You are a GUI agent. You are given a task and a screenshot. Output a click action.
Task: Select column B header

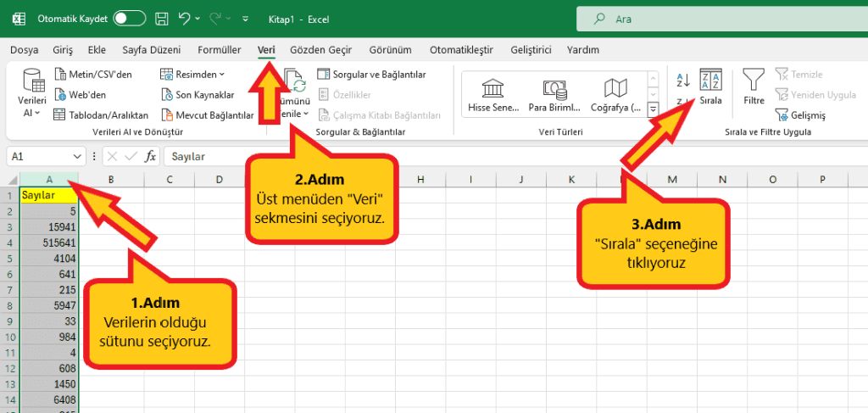(110, 179)
